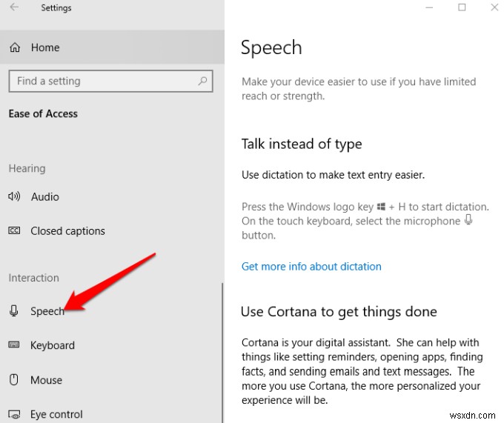The height and width of the screenshot is (423, 504).
Task: Click the Speech page title
Action: coord(271,48)
